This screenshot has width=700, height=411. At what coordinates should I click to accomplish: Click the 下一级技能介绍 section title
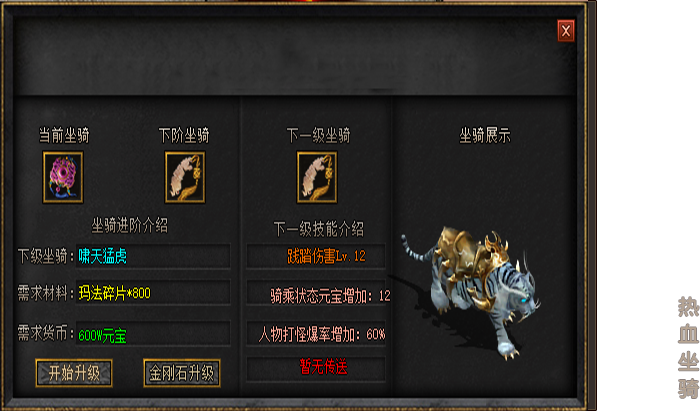point(319,229)
